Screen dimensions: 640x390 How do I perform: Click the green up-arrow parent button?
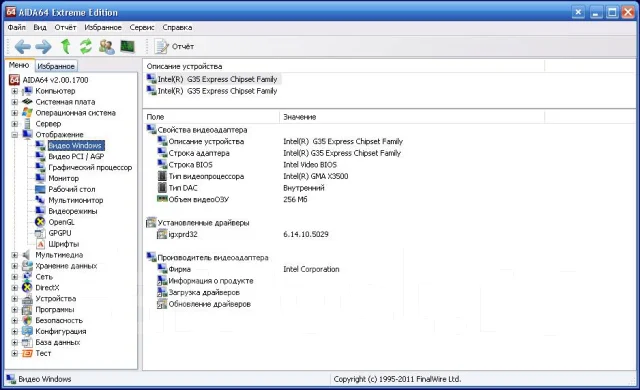click(x=65, y=47)
